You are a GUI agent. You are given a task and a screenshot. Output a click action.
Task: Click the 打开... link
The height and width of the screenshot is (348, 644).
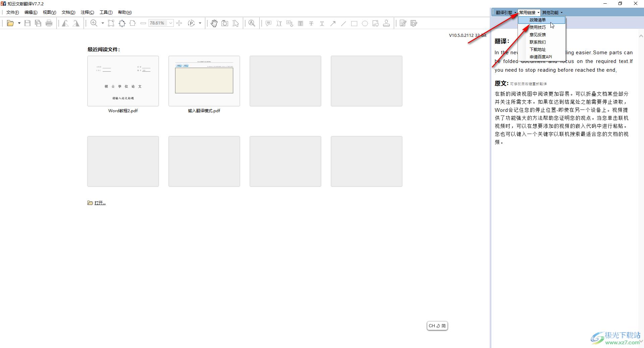tap(100, 203)
